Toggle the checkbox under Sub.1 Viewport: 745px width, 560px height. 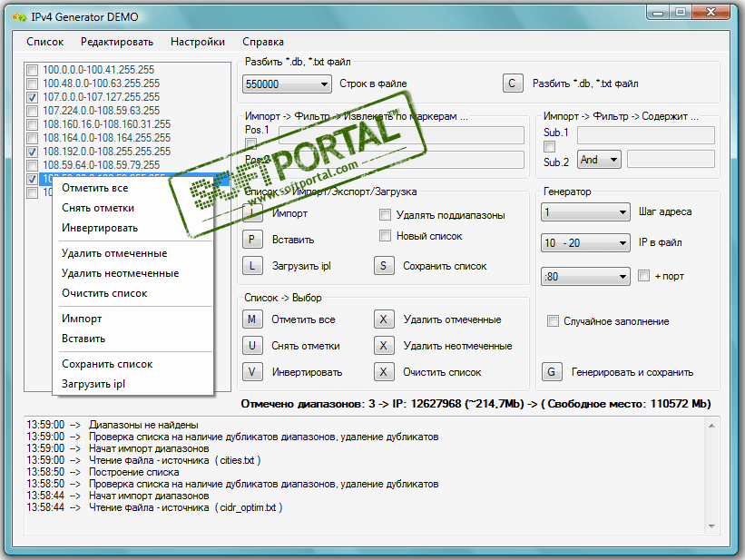[549, 146]
